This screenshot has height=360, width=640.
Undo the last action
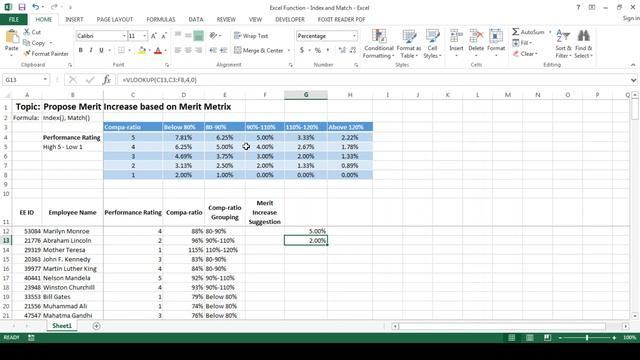click(36, 7)
